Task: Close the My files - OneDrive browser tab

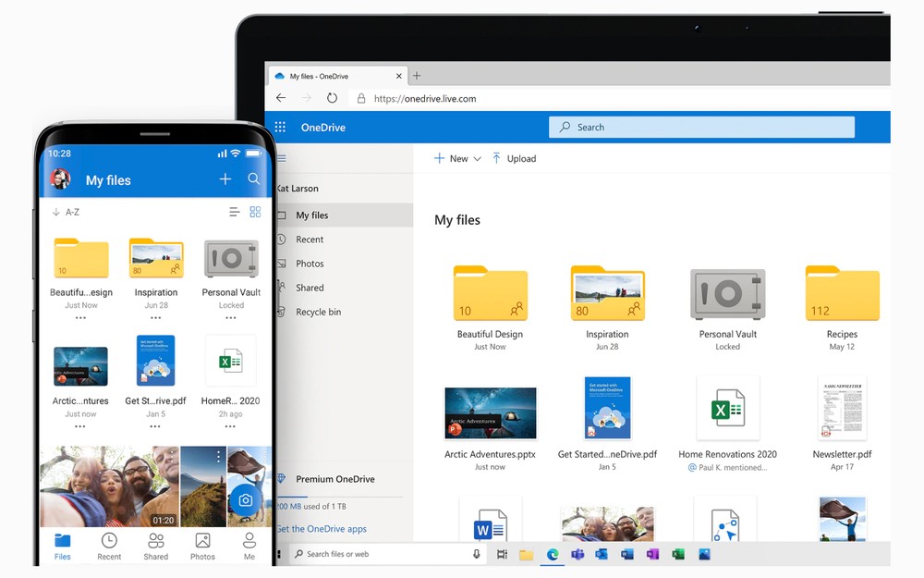Action: pyautogui.click(x=399, y=76)
